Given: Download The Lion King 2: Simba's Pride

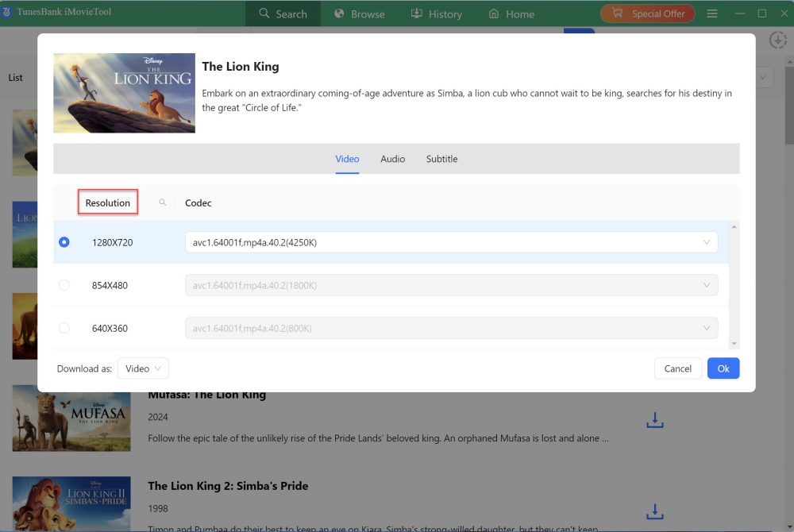Looking at the screenshot, I should 655,511.
